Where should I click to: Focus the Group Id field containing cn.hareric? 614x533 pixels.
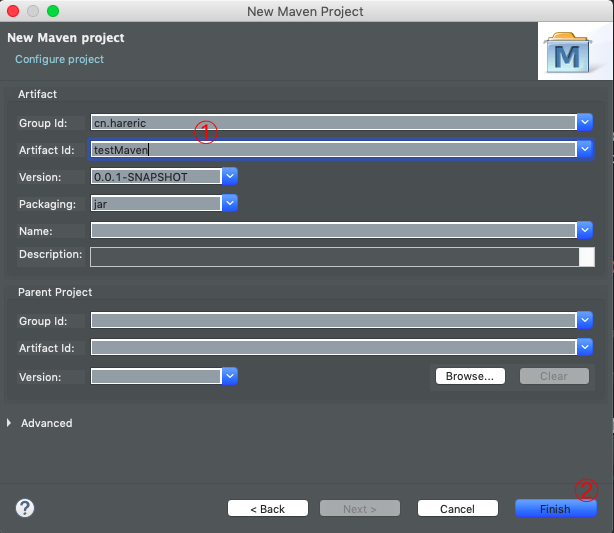click(x=334, y=123)
